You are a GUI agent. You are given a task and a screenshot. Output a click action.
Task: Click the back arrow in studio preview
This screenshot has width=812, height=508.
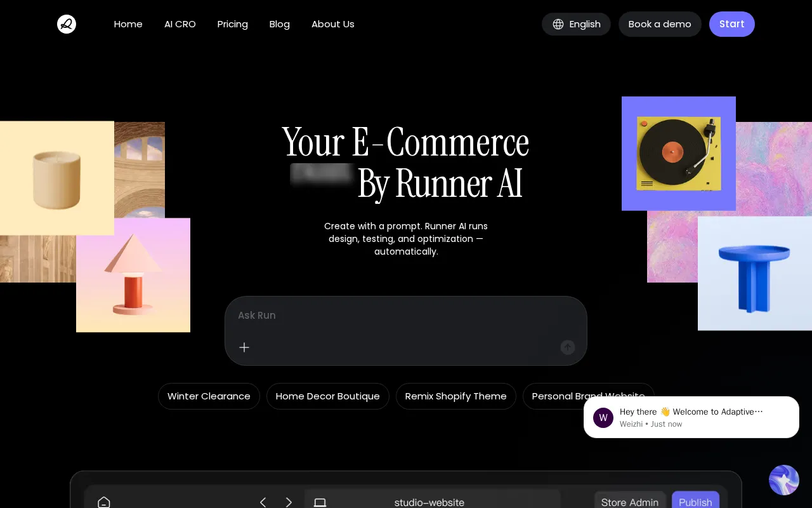coord(263,502)
